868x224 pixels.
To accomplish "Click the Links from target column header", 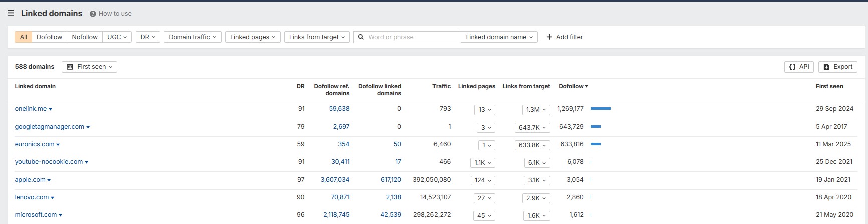I will (x=526, y=86).
